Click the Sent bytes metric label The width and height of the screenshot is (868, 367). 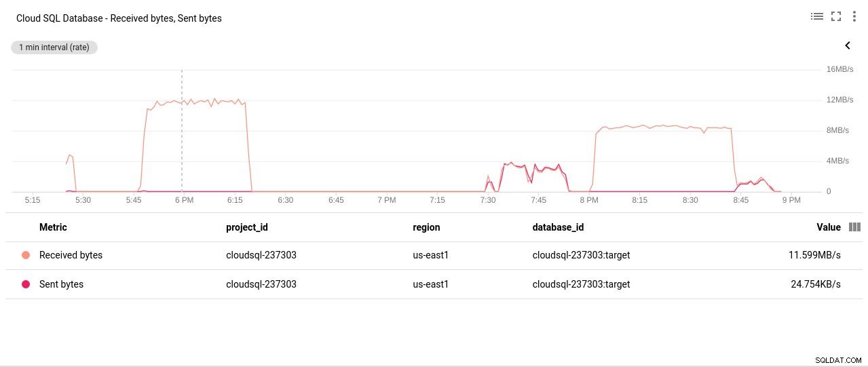[x=61, y=284]
